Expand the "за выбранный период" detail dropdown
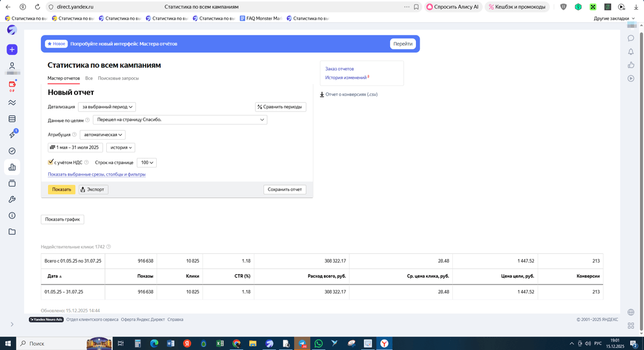The image size is (644, 350). pos(107,107)
